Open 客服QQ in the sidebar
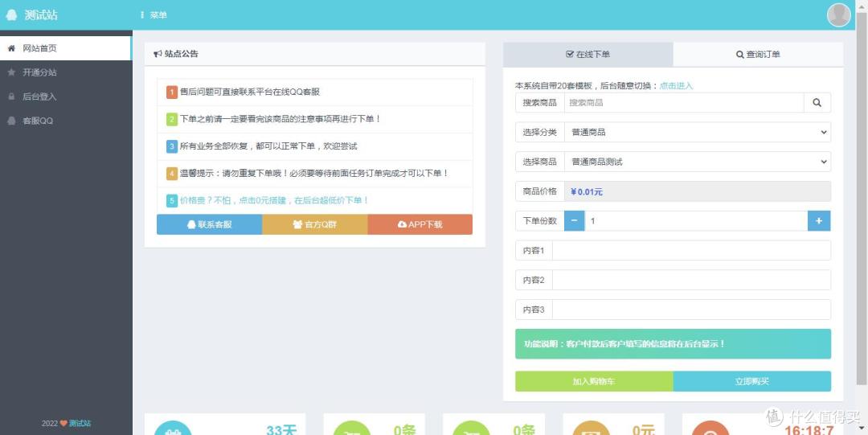The width and height of the screenshot is (868, 435). point(66,121)
